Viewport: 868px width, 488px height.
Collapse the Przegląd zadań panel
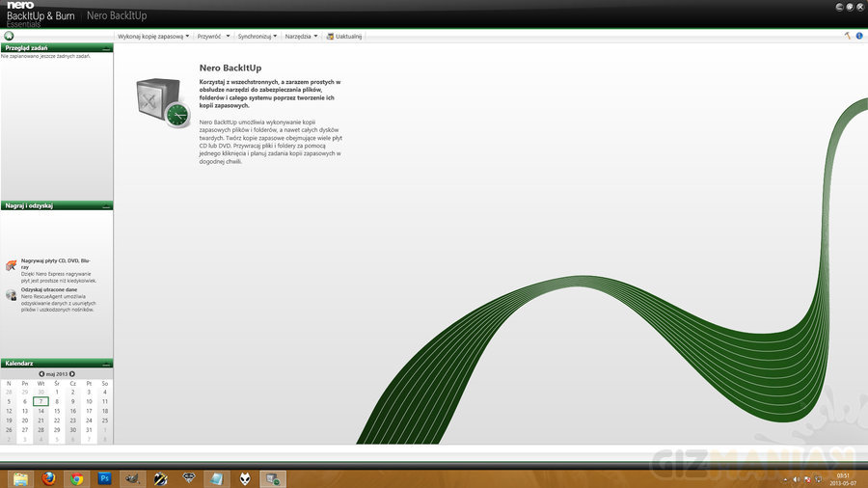point(106,46)
